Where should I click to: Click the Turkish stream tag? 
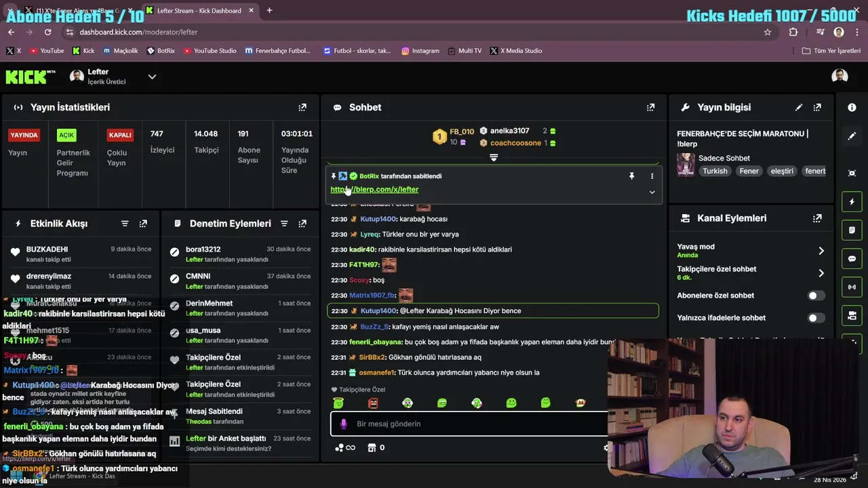(x=715, y=171)
